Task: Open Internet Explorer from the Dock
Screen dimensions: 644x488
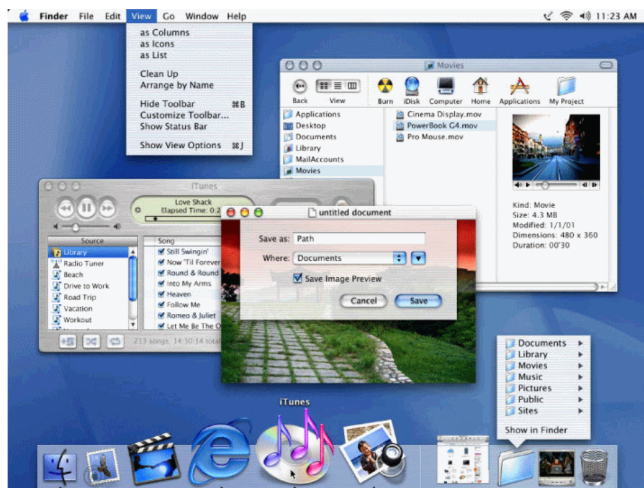Action: point(220,451)
